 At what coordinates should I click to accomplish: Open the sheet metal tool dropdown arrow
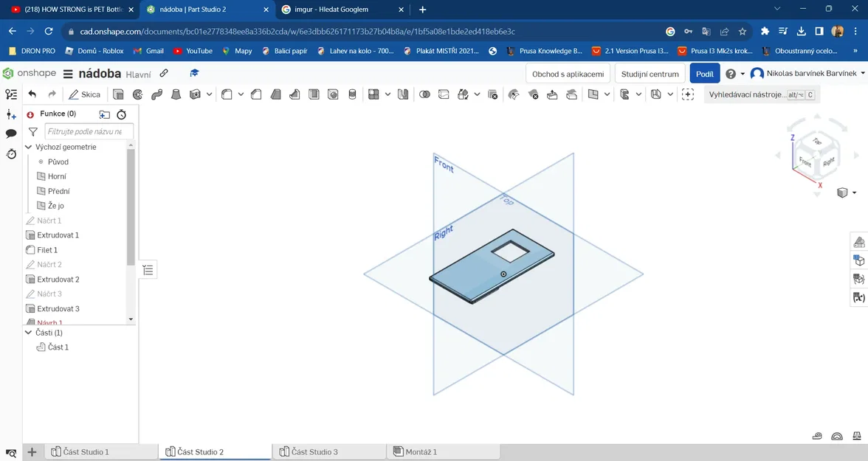tap(638, 94)
